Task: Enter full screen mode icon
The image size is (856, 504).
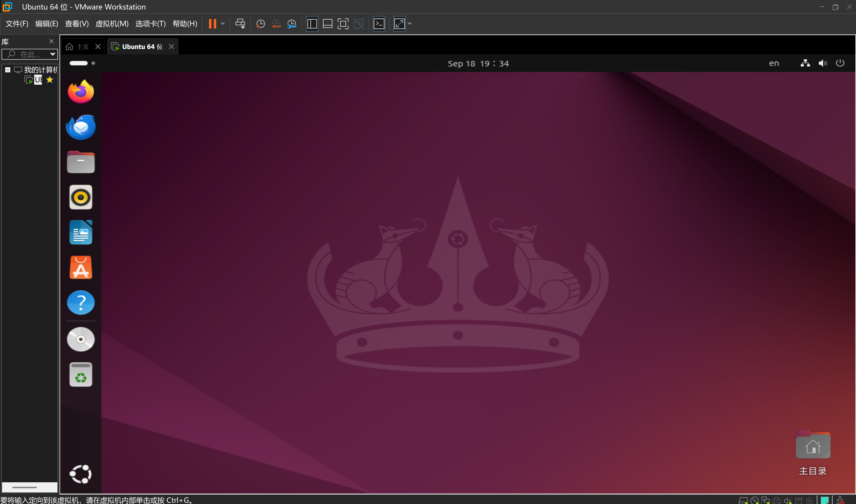Action: point(343,24)
